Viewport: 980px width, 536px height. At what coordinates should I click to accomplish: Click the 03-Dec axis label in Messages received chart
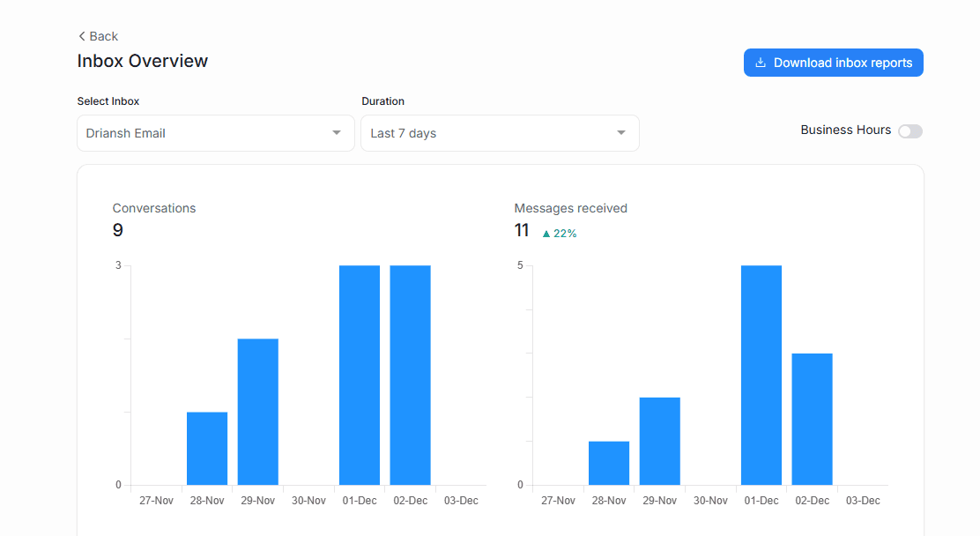(862, 500)
